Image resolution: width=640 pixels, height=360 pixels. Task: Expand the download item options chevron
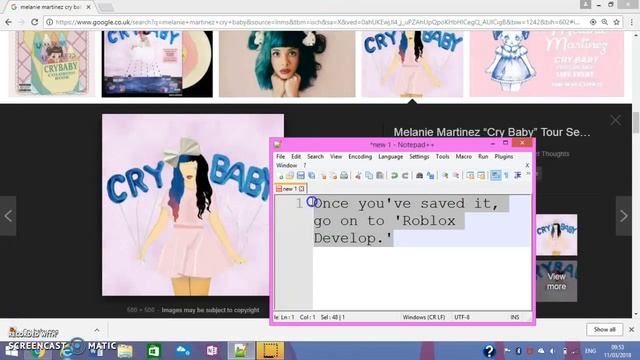click(x=97, y=330)
